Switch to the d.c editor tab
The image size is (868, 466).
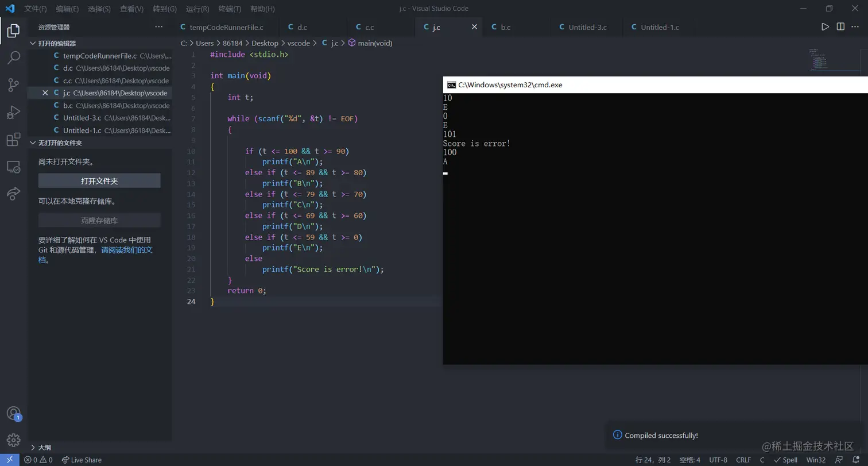[x=313, y=27]
